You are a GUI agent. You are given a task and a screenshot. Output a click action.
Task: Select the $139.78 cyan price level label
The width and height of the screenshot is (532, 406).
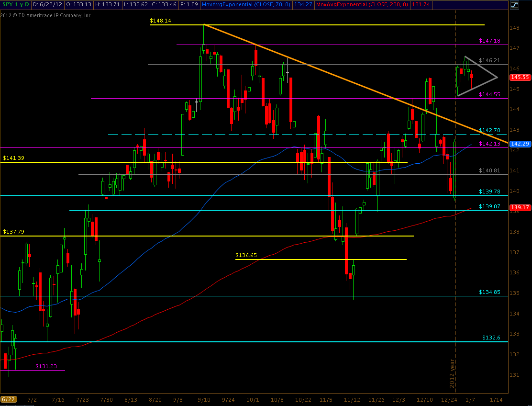point(489,192)
